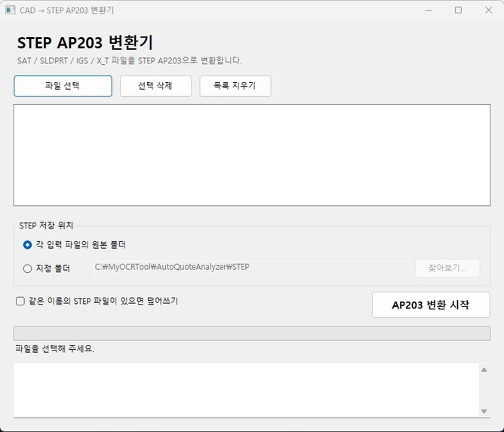Click the 선택 삭제 button
504x432 pixels.
[x=155, y=86]
